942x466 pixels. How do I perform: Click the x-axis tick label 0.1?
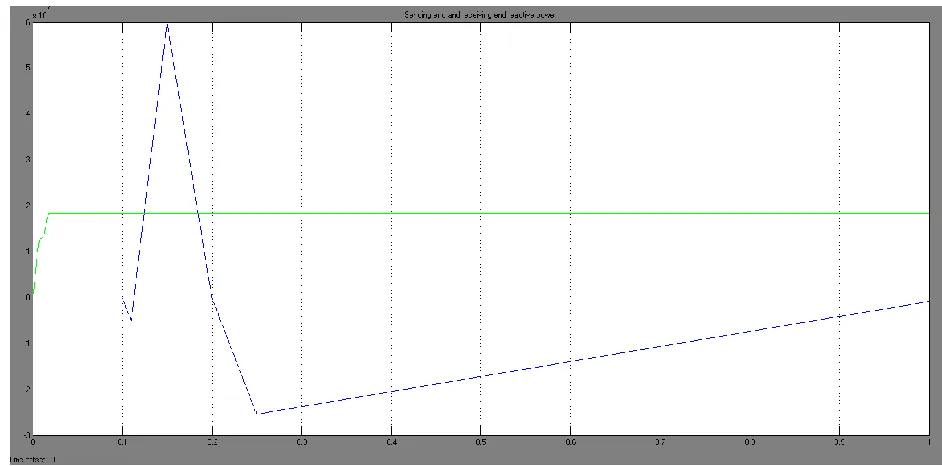click(x=123, y=443)
